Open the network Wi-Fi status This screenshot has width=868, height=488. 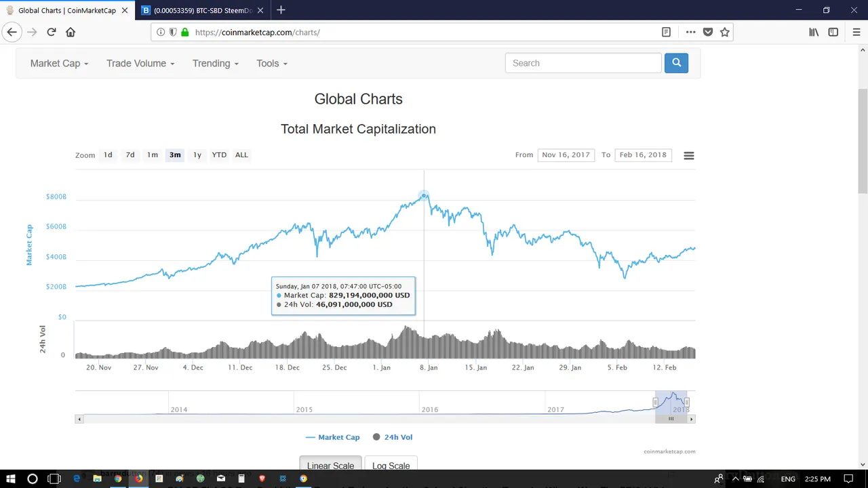click(x=761, y=479)
